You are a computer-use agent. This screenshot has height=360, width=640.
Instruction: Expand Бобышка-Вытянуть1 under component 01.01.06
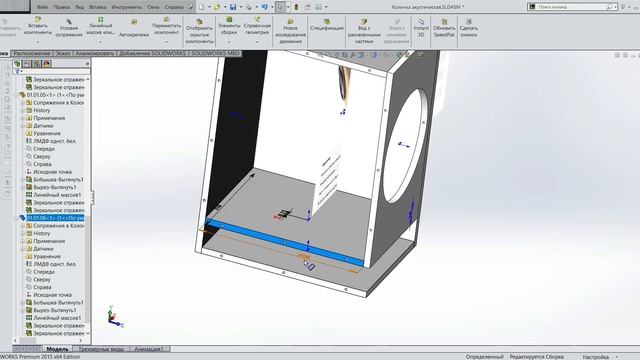(22, 302)
